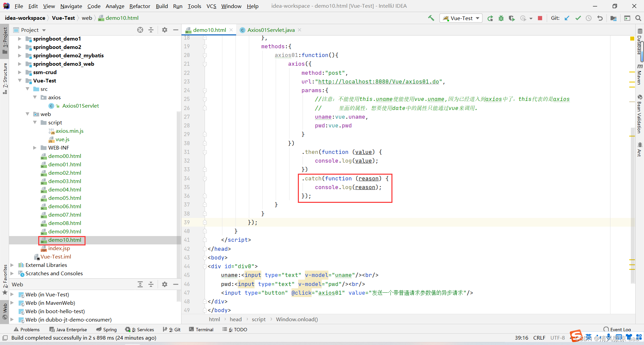Screen dimensions: 644x345
Task: Select the Axios01Servlet class in the tree
Action: pyautogui.click(x=80, y=106)
